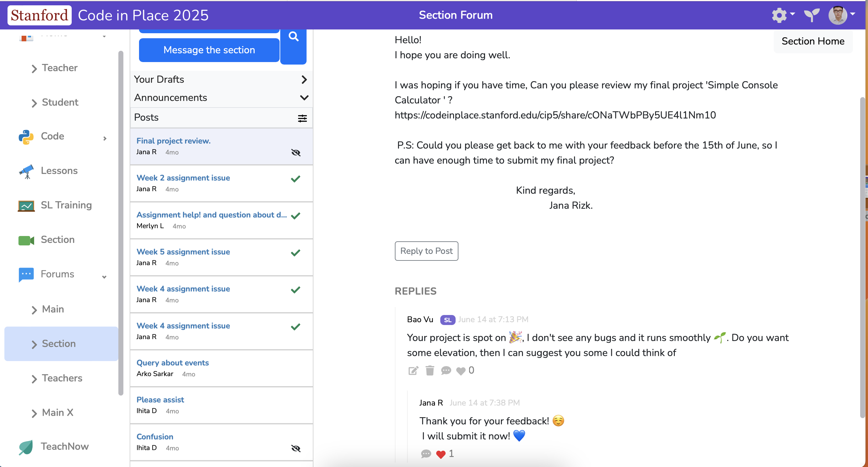Click the sprout icon in the top bar
This screenshot has width=868, height=467.
click(x=811, y=15)
